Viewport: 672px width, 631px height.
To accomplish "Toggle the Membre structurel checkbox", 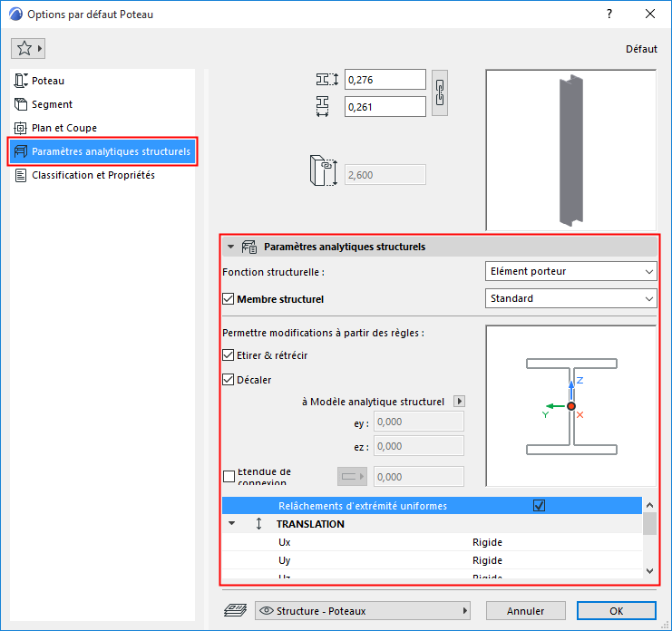I will [x=228, y=298].
